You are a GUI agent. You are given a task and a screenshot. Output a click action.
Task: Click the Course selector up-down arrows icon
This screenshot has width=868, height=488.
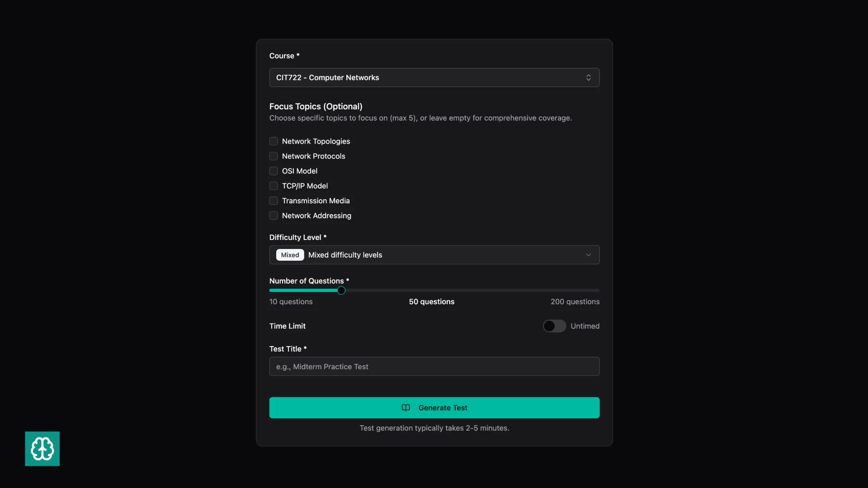click(x=588, y=78)
